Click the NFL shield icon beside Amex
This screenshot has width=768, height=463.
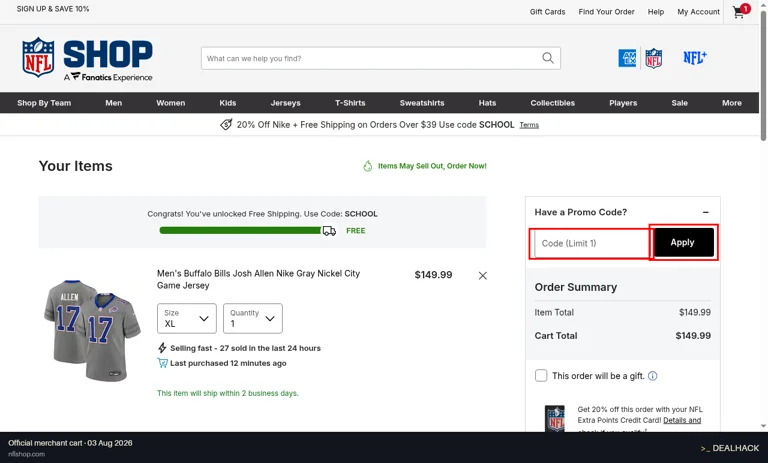tap(653, 58)
